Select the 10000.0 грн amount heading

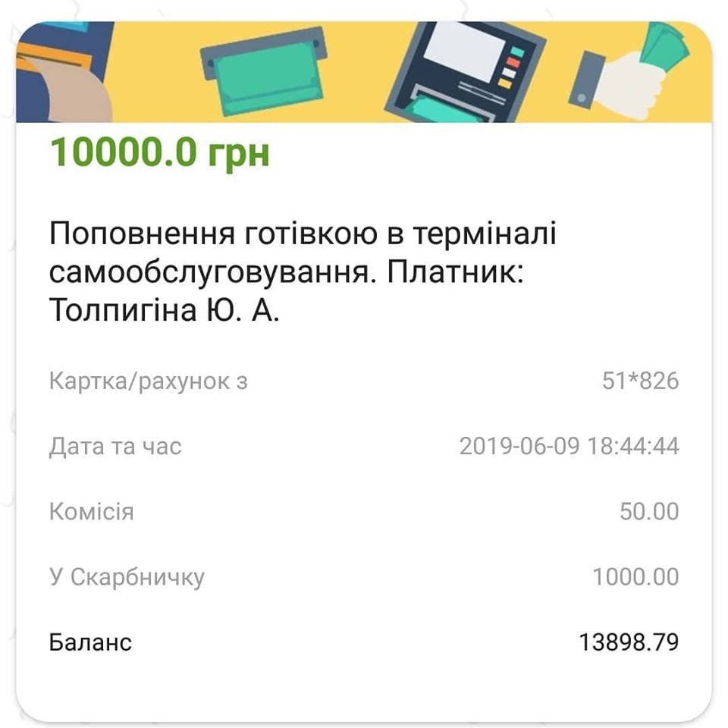click(x=160, y=154)
